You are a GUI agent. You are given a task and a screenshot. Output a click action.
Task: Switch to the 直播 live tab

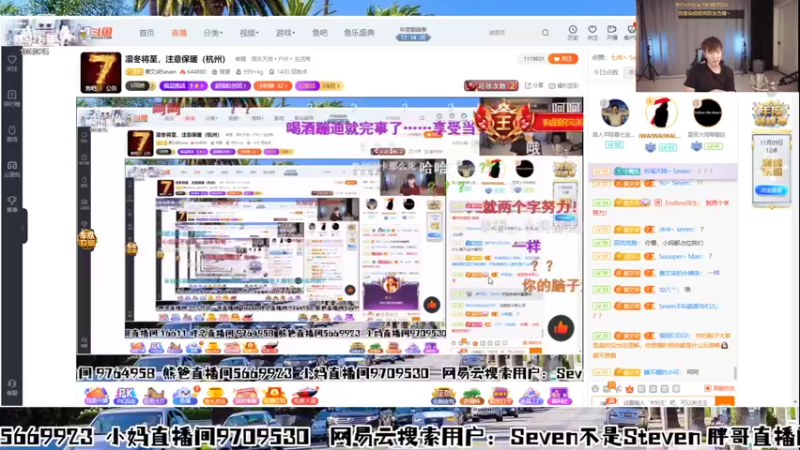tap(179, 33)
